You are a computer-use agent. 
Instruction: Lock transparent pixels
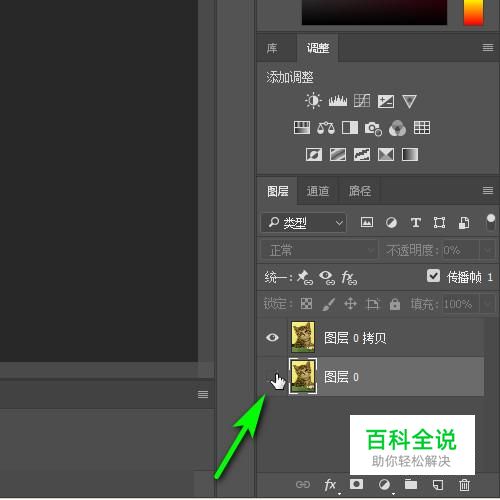coord(306,304)
